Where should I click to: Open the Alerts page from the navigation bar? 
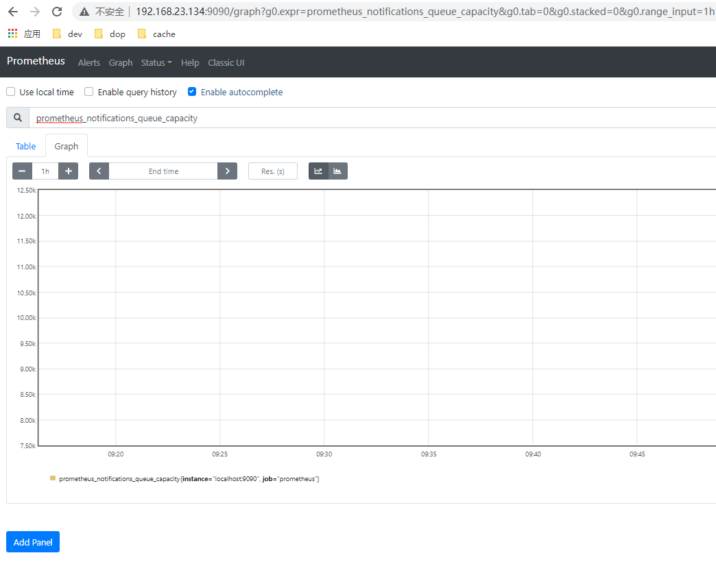coord(89,62)
